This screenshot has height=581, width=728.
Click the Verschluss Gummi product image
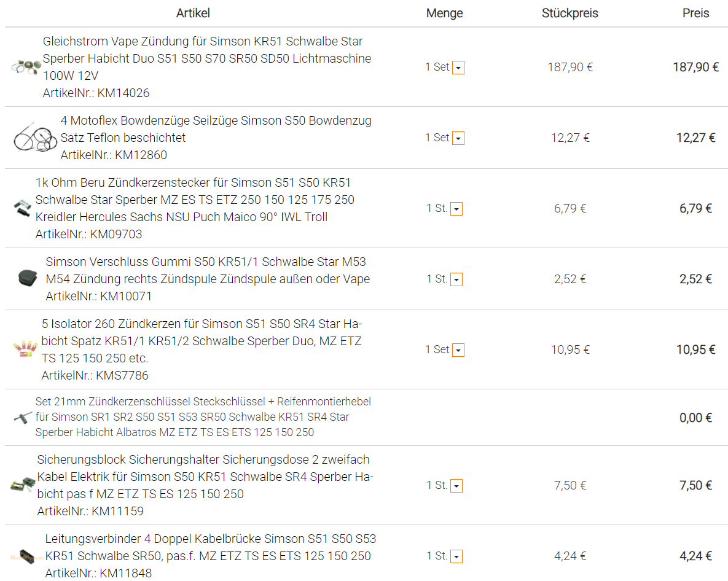click(x=28, y=279)
